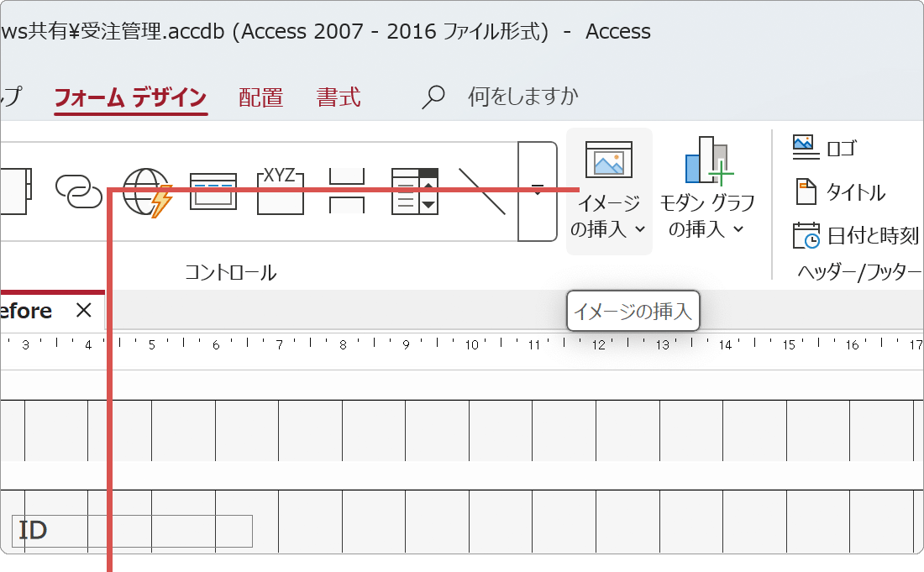924x572 pixels.
Task: Select the Line drawing tool
Action: tap(483, 191)
